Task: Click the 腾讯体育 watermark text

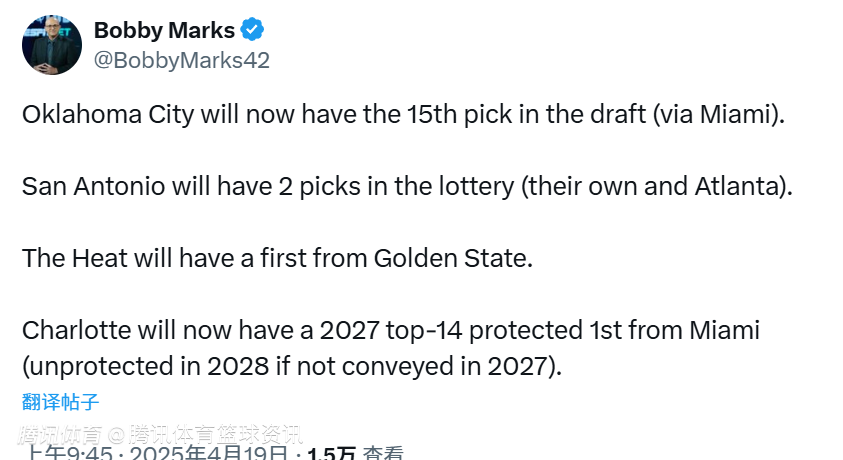Action: tap(60, 434)
